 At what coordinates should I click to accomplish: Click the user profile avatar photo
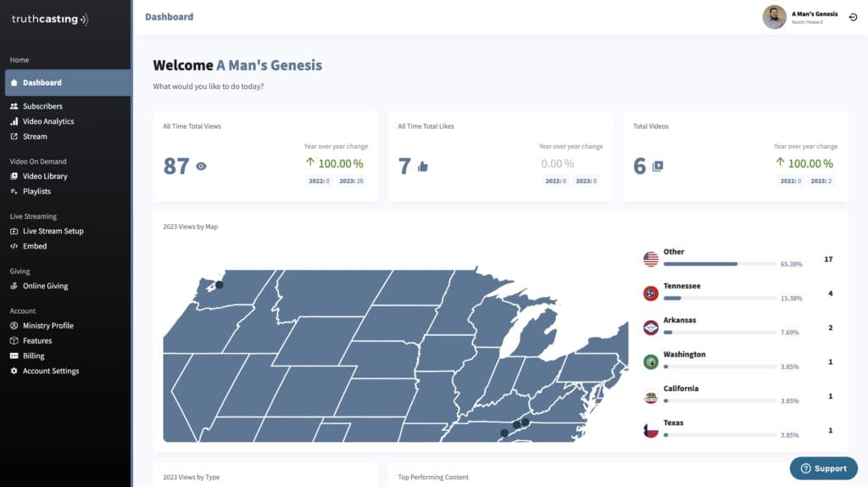pos(775,17)
